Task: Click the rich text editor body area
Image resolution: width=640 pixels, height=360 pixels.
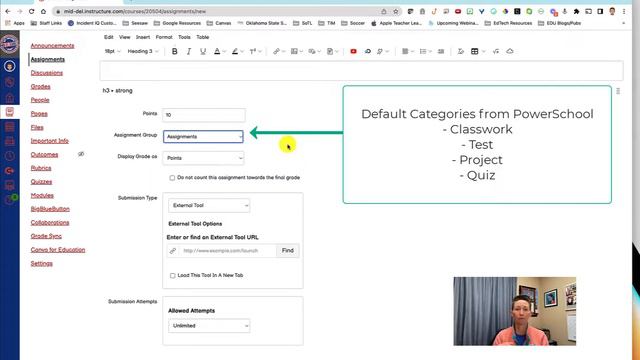Action: 361,71
